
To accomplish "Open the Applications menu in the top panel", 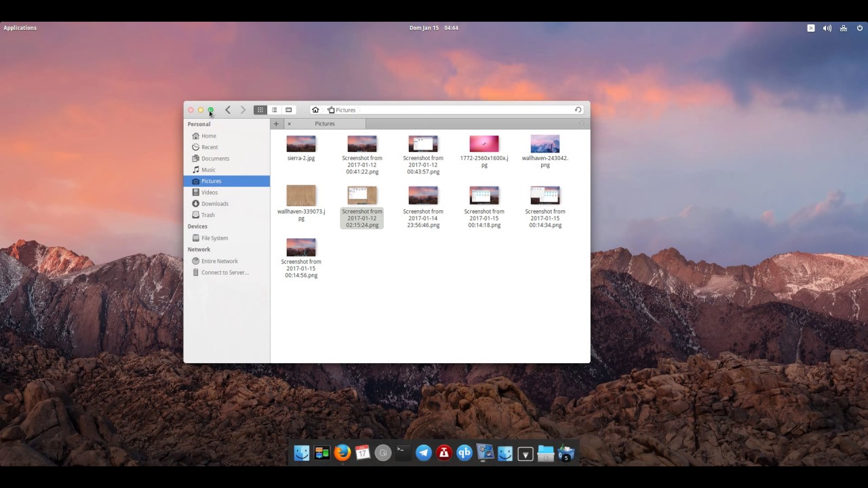I will pyautogui.click(x=20, y=28).
